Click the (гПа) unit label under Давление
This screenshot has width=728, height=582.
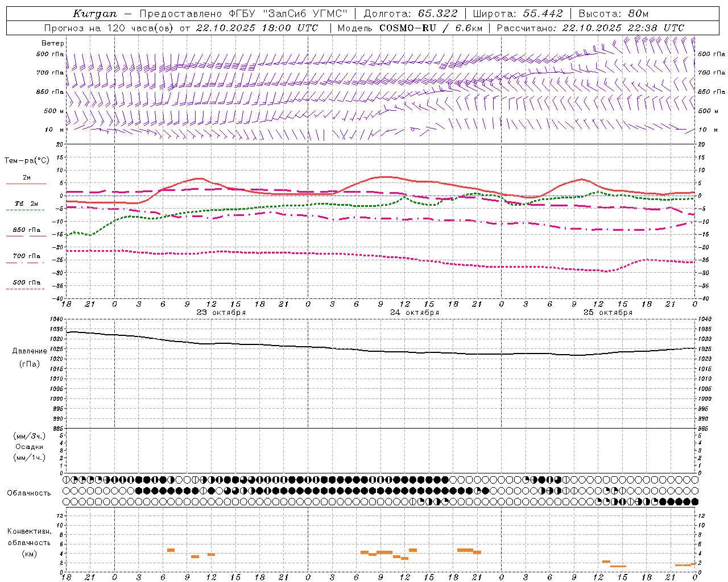pyautogui.click(x=30, y=364)
